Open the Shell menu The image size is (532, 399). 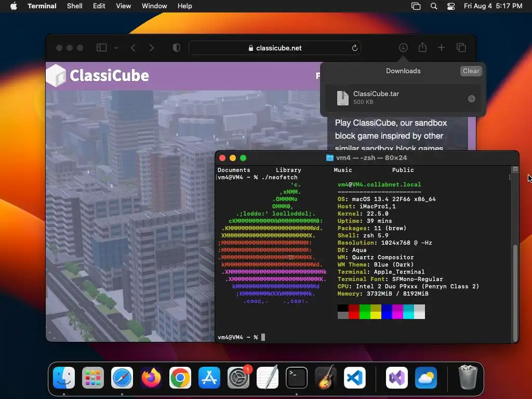[x=74, y=6]
